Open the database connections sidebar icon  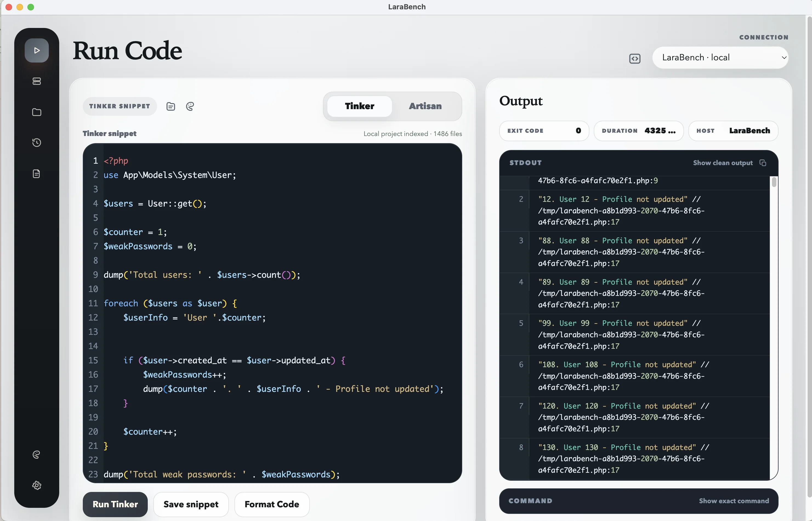(36, 81)
